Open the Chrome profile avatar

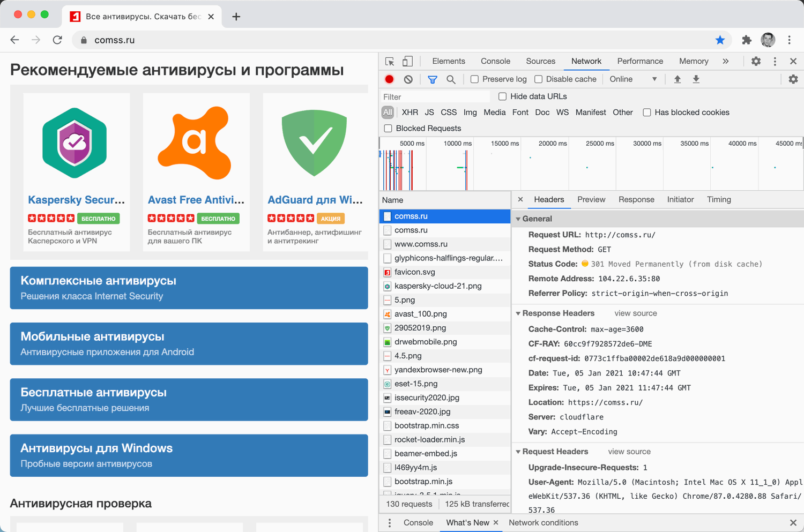click(768, 40)
